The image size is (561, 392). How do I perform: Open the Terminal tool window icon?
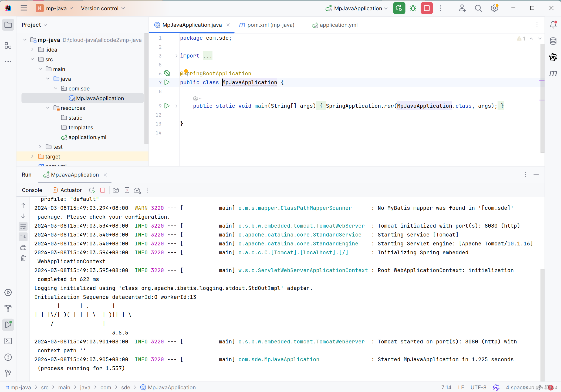(x=8, y=341)
